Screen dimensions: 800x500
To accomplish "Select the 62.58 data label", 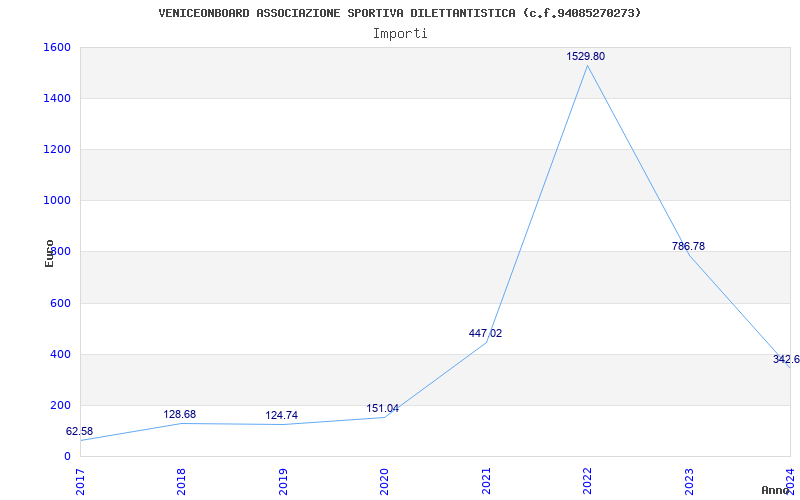I will click(x=80, y=432).
